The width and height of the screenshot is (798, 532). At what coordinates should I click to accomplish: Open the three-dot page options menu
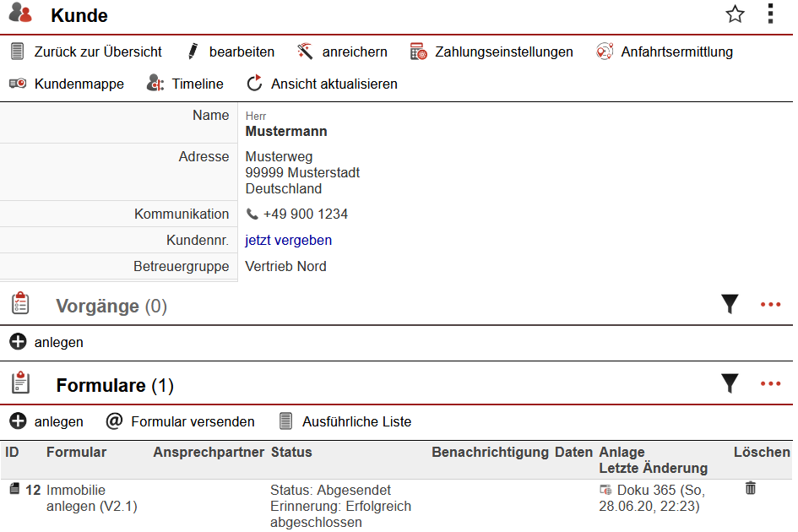770,14
